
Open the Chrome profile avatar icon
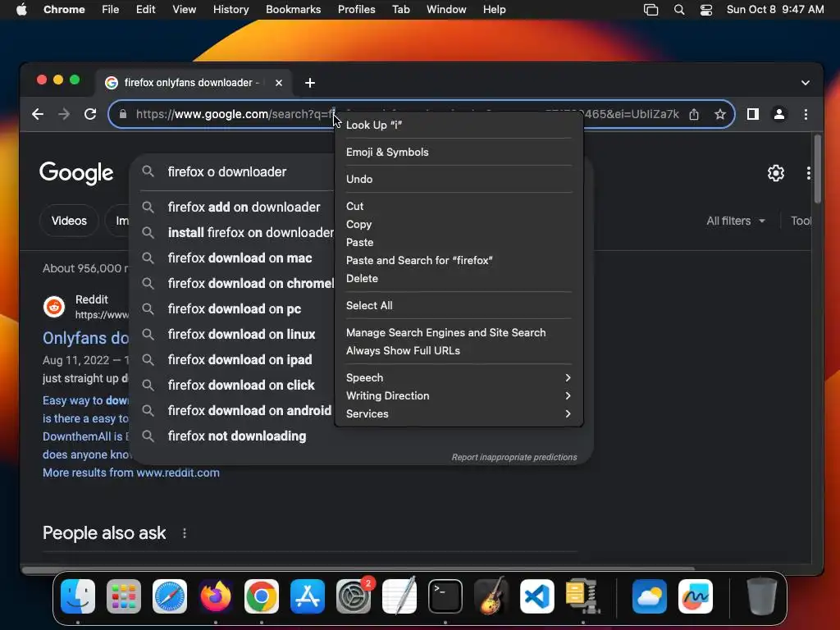pyautogui.click(x=779, y=114)
